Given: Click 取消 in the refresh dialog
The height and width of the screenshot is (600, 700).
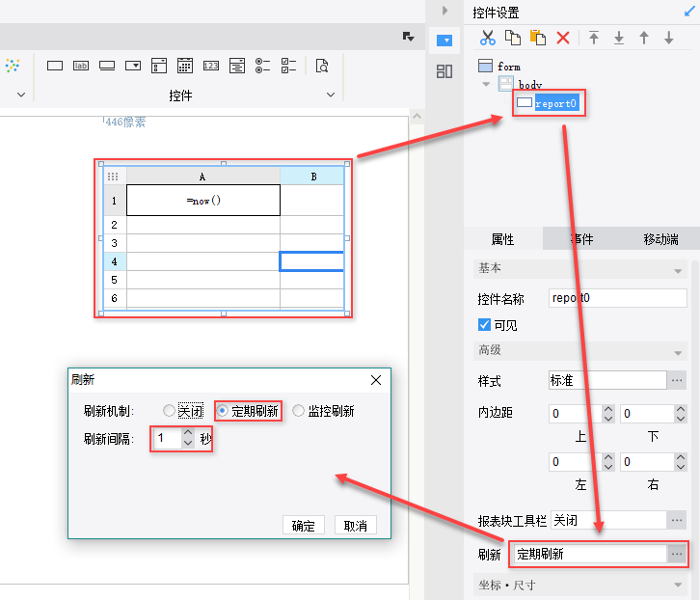Looking at the screenshot, I should coord(356,526).
